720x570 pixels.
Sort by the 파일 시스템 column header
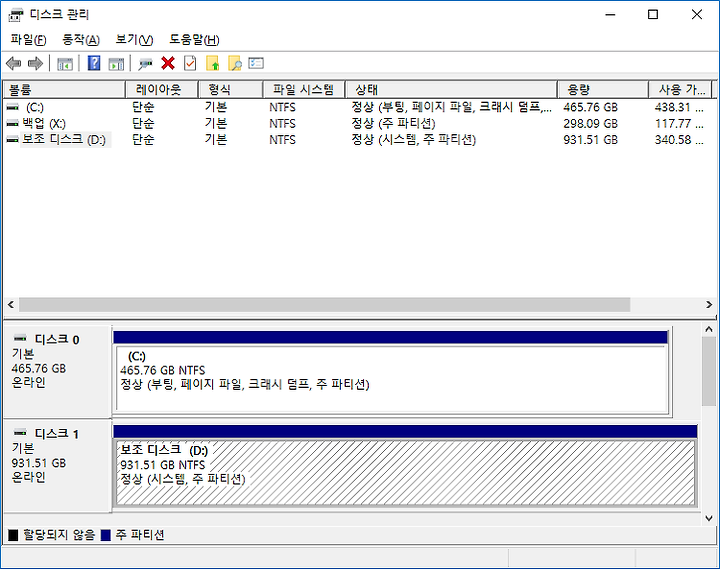click(x=304, y=90)
